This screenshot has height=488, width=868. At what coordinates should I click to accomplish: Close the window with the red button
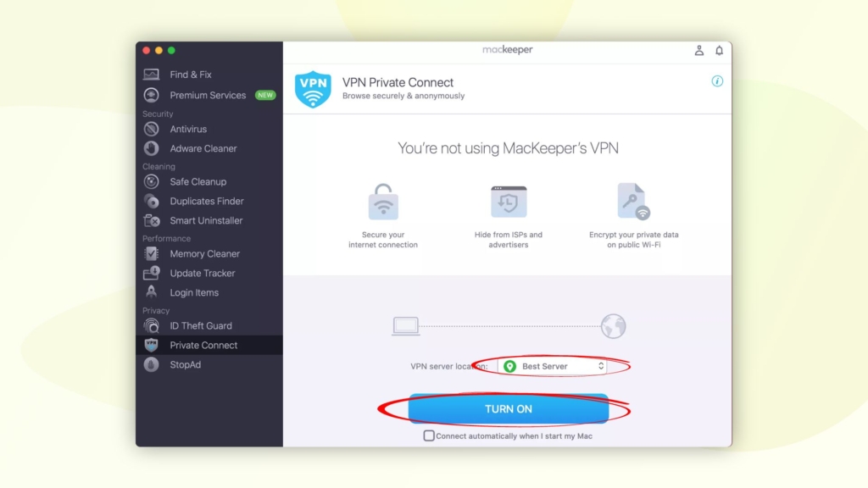(x=146, y=50)
